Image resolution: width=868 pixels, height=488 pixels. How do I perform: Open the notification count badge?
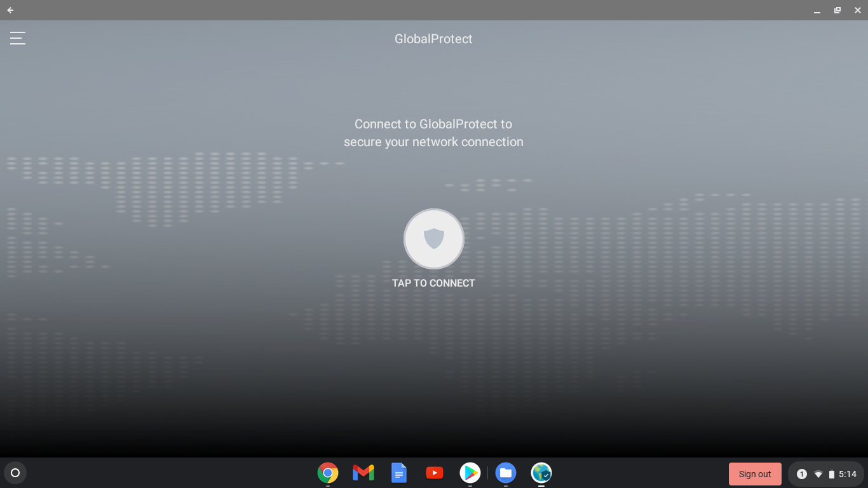(802, 474)
